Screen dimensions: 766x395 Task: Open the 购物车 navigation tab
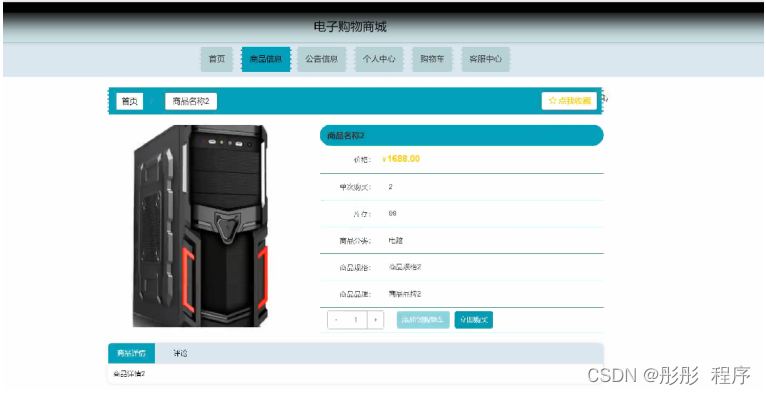click(432, 59)
